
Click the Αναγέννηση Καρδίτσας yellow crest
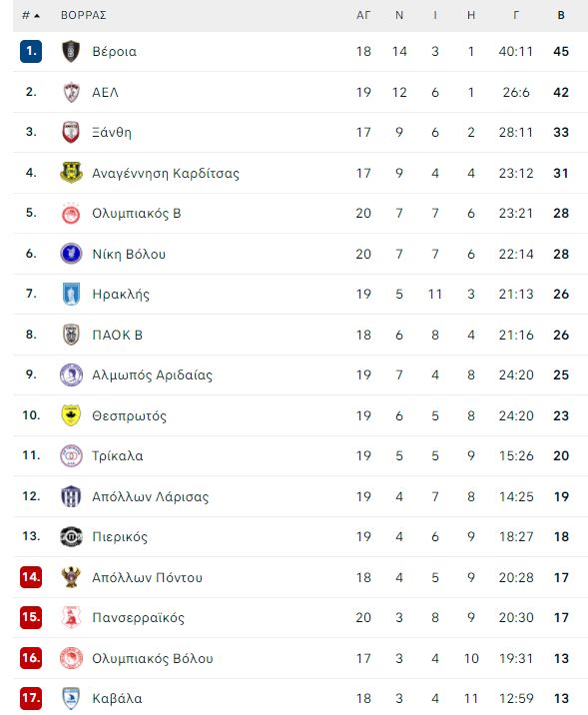[71, 173]
